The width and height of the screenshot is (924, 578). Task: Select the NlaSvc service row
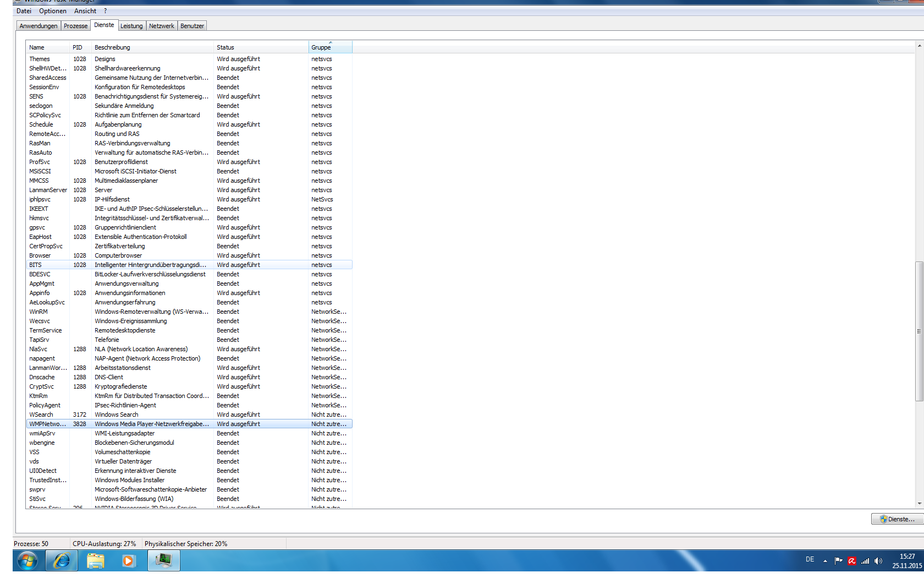(x=189, y=349)
